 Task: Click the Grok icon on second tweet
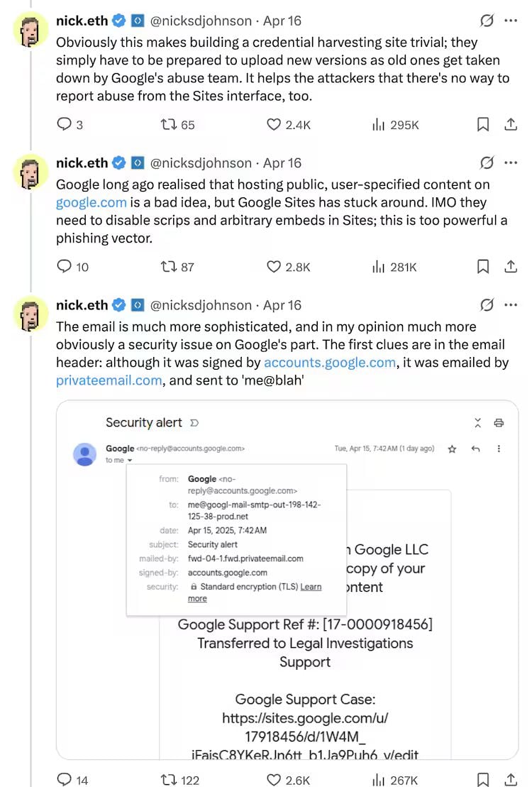[x=487, y=163]
